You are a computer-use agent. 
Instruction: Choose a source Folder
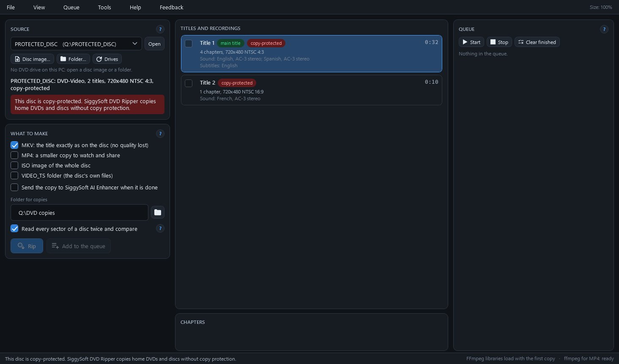pyautogui.click(x=73, y=59)
